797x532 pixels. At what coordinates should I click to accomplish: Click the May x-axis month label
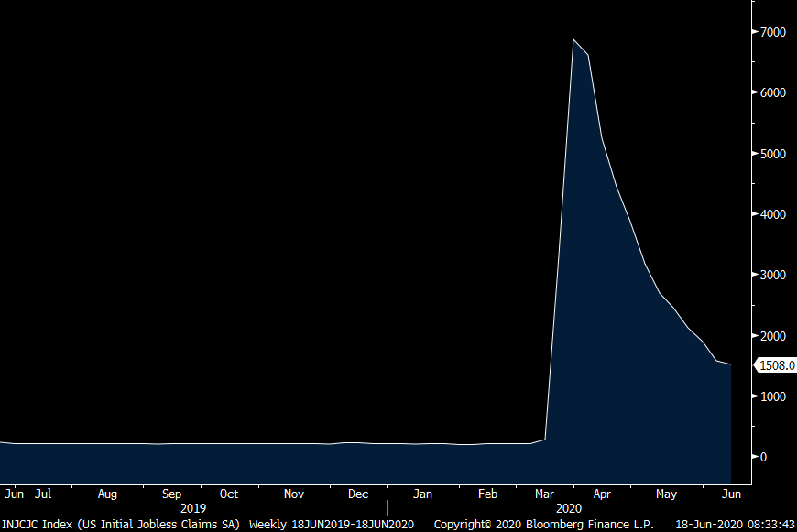pos(666,494)
